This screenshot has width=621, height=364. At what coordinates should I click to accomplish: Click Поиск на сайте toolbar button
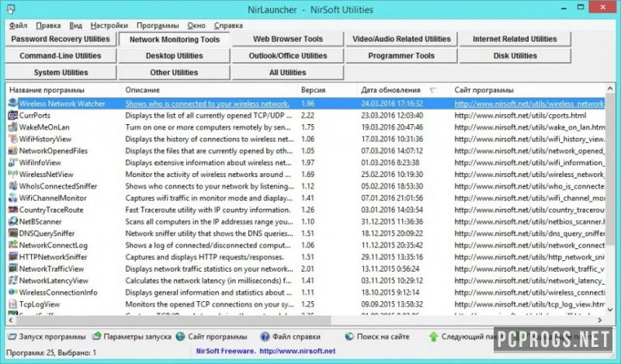click(376, 337)
